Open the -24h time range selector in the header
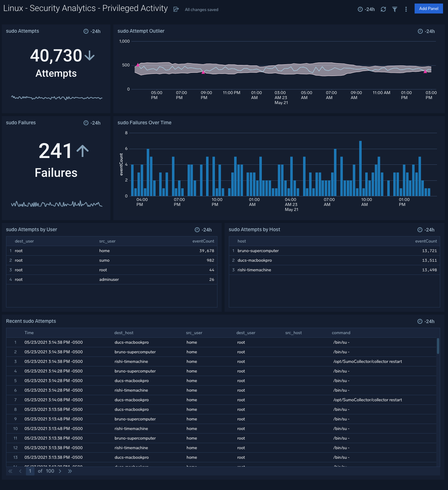This screenshot has width=448, height=490. (366, 9)
